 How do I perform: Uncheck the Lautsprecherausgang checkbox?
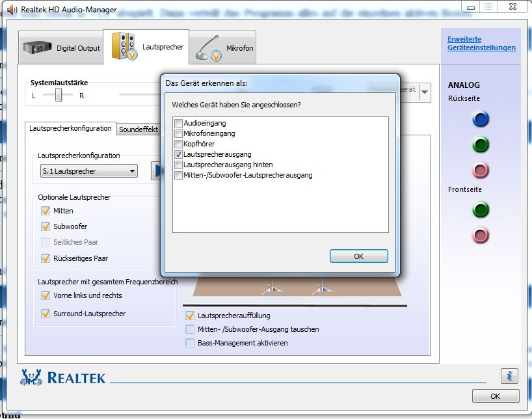coord(178,154)
